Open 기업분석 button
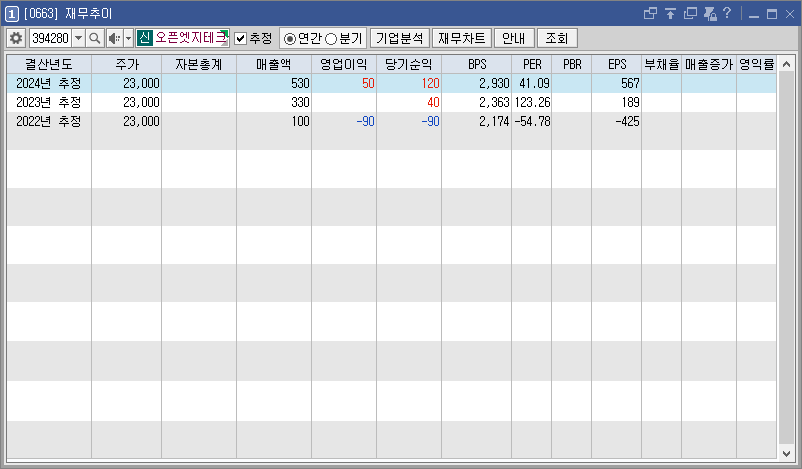The image size is (802, 469). [x=399, y=38]
